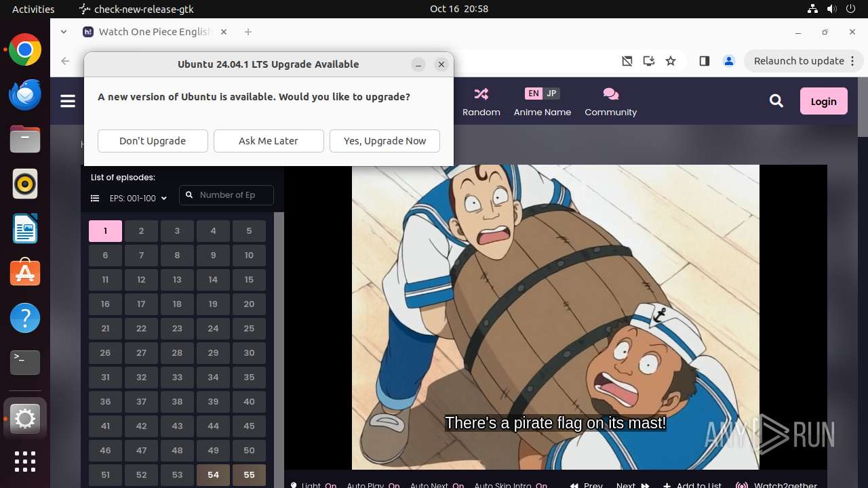The image size is (868, 488).
Task: Open the Community chat icon
Action: coord(610,94)
